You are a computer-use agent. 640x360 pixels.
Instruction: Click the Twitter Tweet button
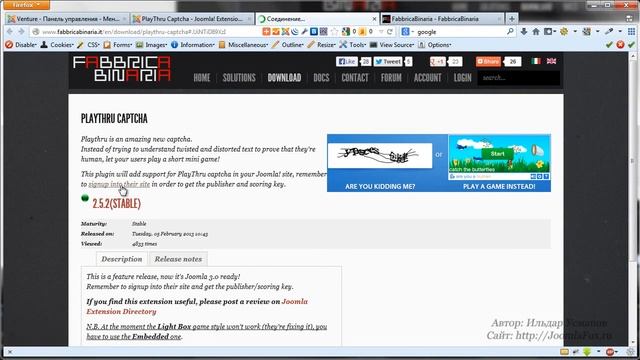[x=388, y=61]
